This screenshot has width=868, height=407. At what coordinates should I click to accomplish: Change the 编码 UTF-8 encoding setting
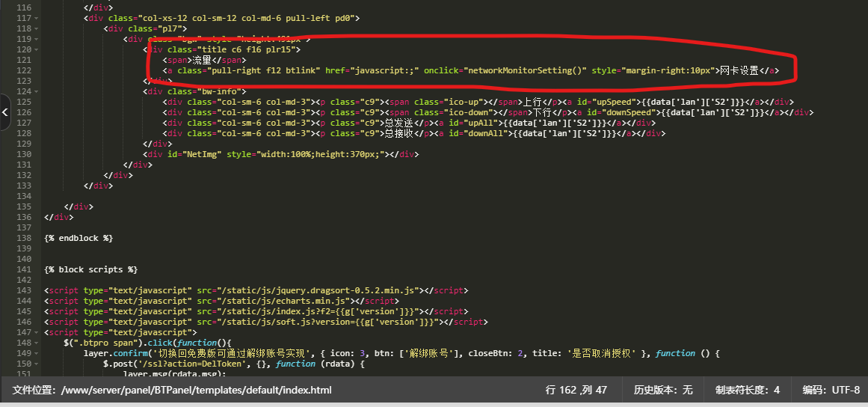pyautogui.click(x=831, y=390)
